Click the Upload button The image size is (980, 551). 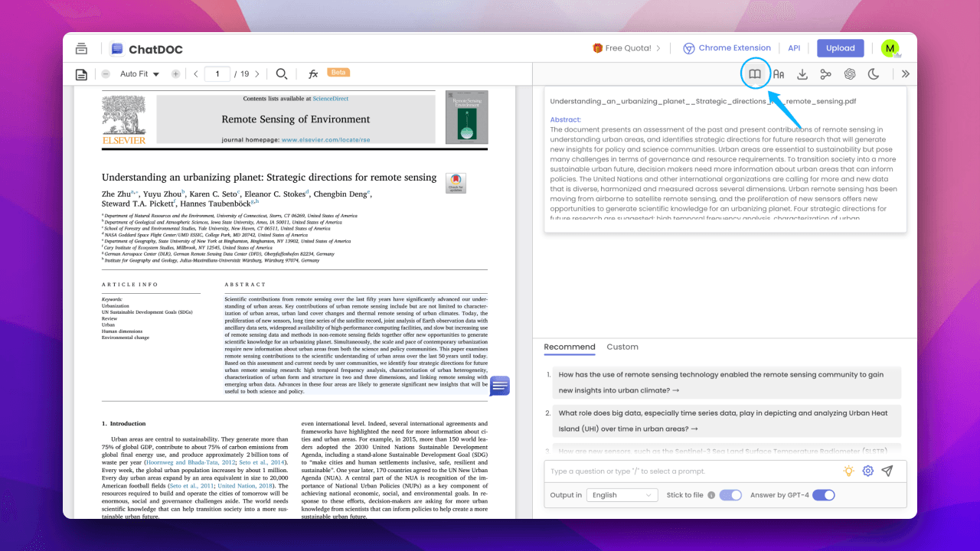coord(841,48)
